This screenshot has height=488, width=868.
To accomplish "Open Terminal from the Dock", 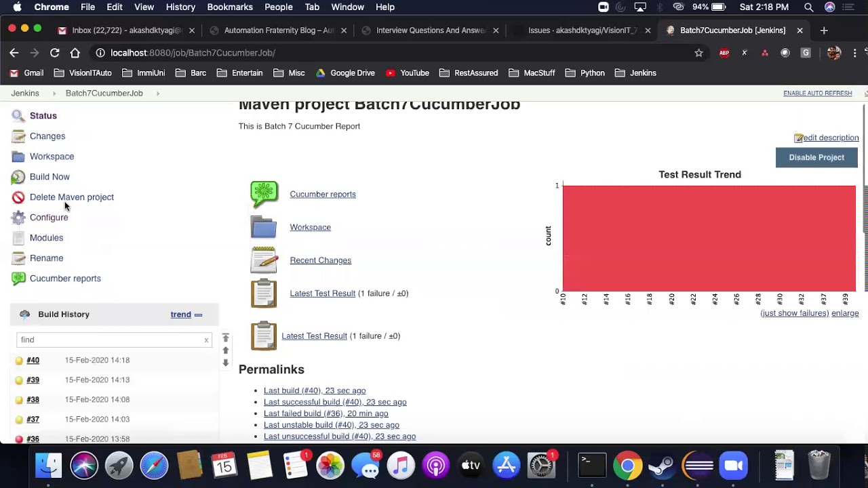I will (x=592, y=466).
